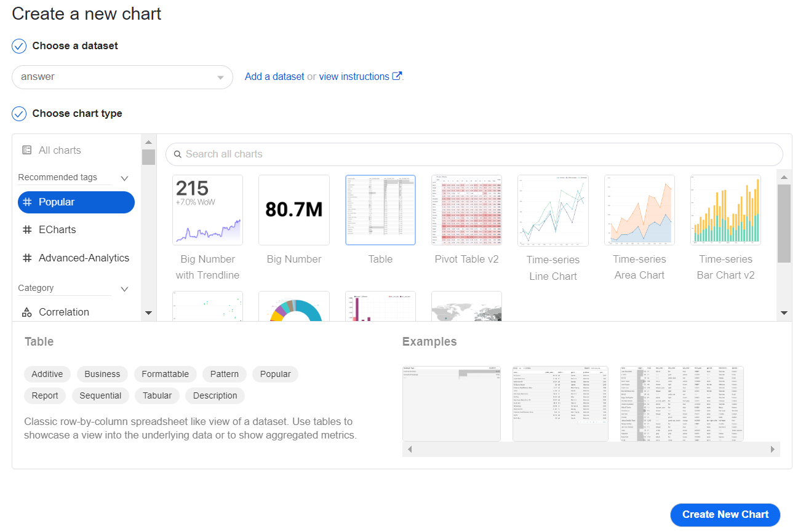Click the examples horizontal scrollbar right arrow
Image resolution: width=798 pixels, height=532 pixels.
coord(773,450)
